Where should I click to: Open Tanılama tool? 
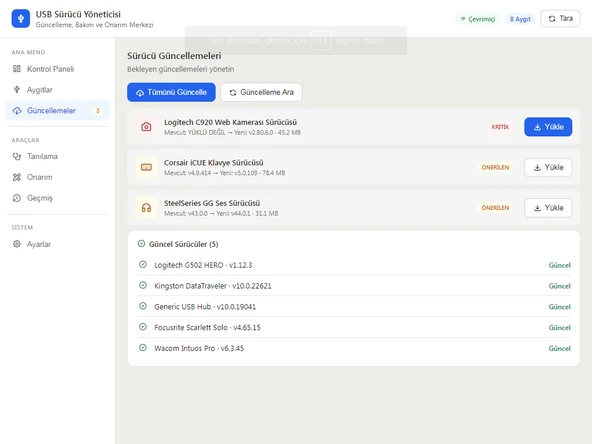[57, 156]
